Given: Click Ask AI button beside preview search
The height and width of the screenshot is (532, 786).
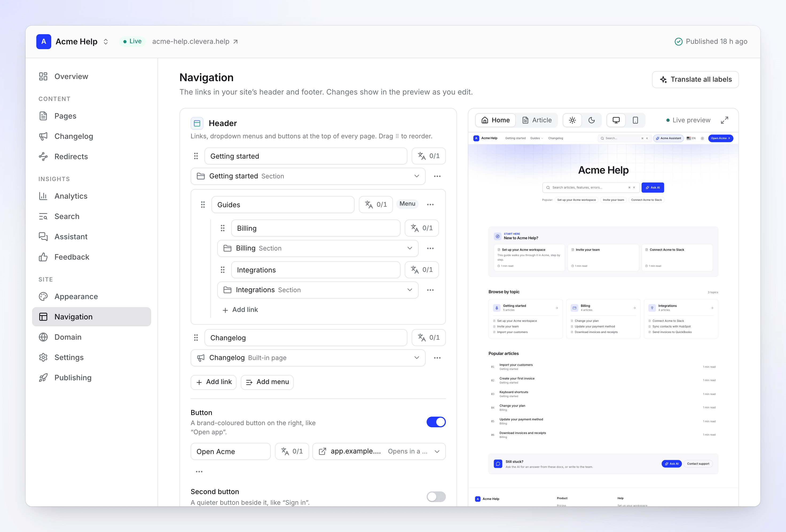Looking at the screenshot, I should [x=653, y=187].
